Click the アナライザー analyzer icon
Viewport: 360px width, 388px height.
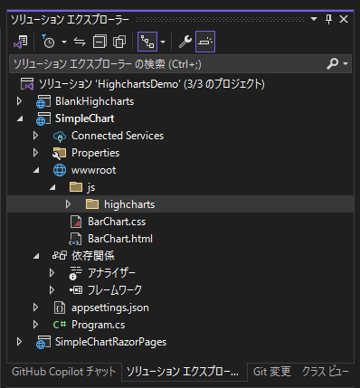(x=76, y=273)
